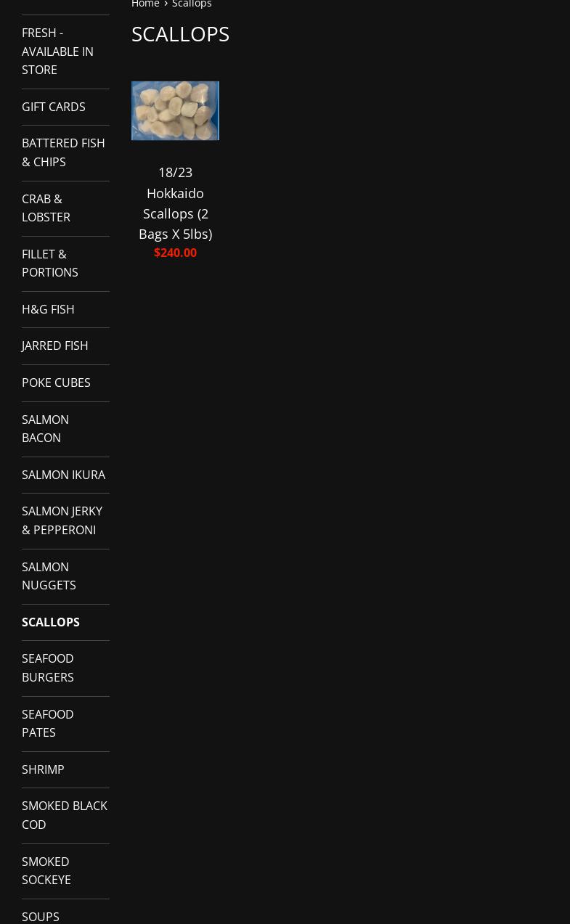Select Salmon Ikura in sidebar
This screenshot has height=924, width=570.
63,475
